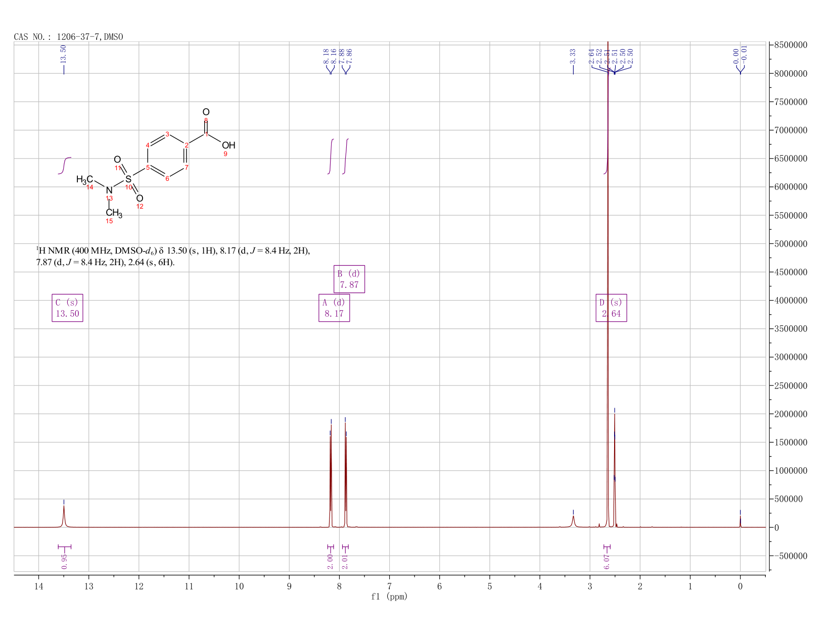Click the 14 ppm x-axis tick label
834x644 pixels.
click(38, 586)
